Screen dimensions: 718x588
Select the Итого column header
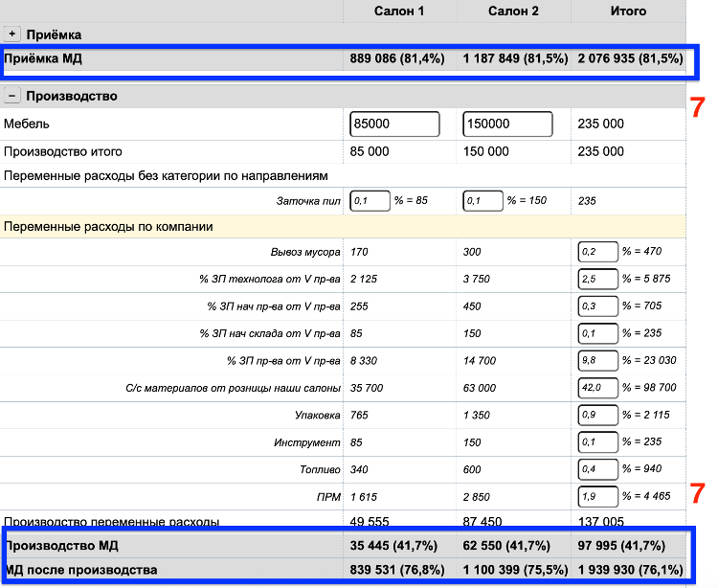click(628, 11)
